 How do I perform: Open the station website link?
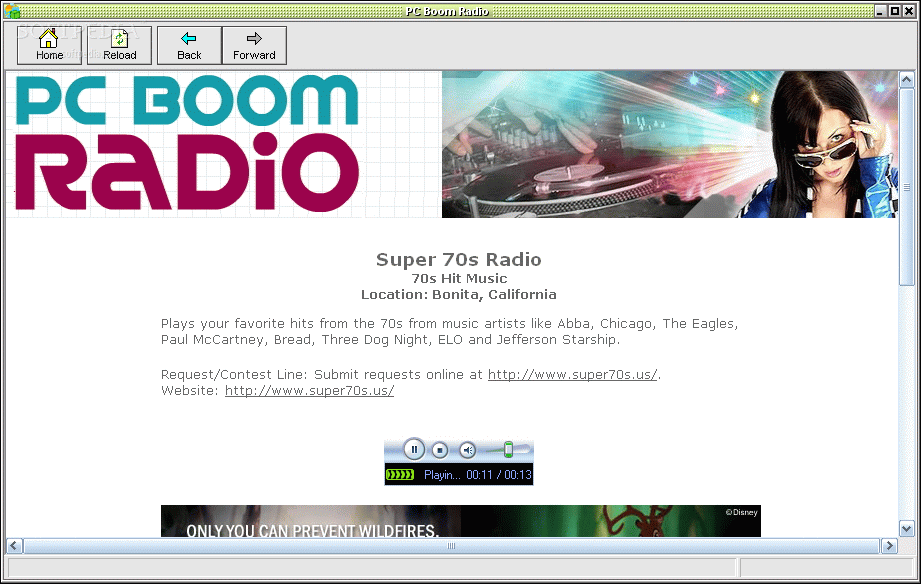click(308, 390)
